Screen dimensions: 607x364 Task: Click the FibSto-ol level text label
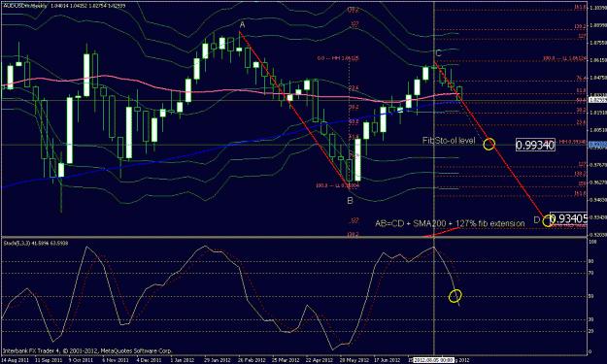[x=449, y=141]
